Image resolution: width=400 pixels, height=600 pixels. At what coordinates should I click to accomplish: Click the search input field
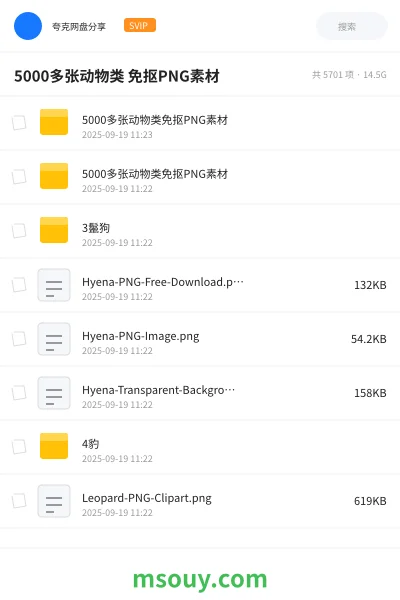[352, 26]
